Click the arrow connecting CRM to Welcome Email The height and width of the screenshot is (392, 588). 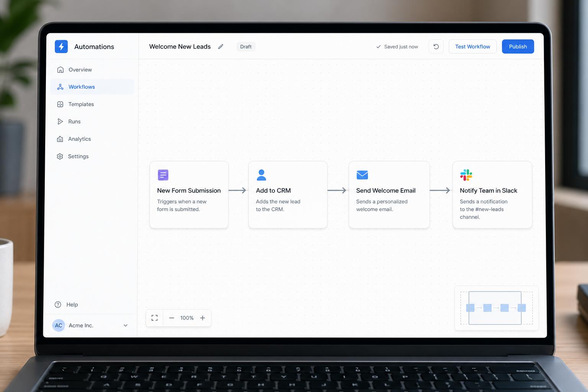coord(337,190)
